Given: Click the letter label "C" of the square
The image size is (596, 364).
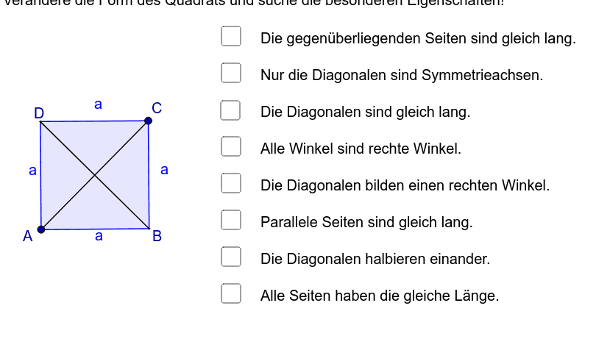Looking at the screenshot, I should 157,107.
